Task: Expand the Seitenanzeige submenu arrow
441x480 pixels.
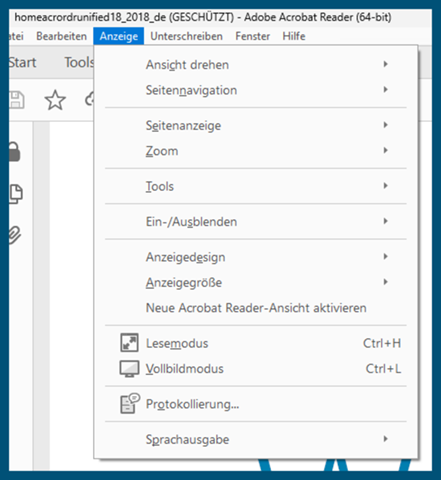Action: point(385,125)
